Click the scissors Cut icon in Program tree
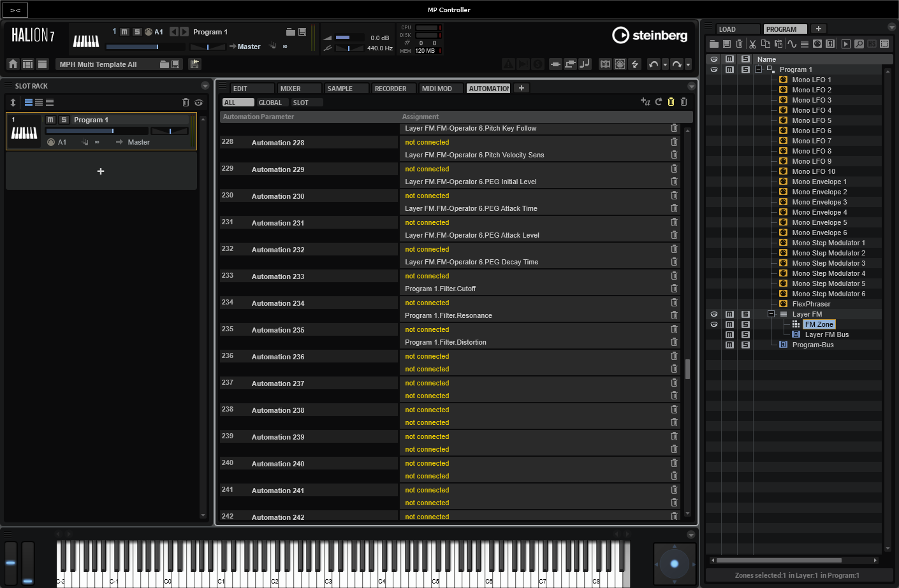This screenshot has width=899, height=588. pos(752,44)
